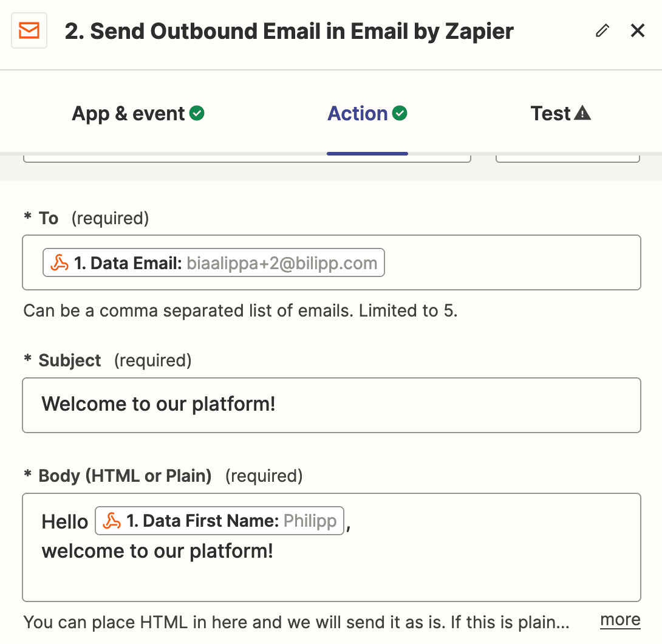Click the pencil icon to rename step

click(602, 31)
